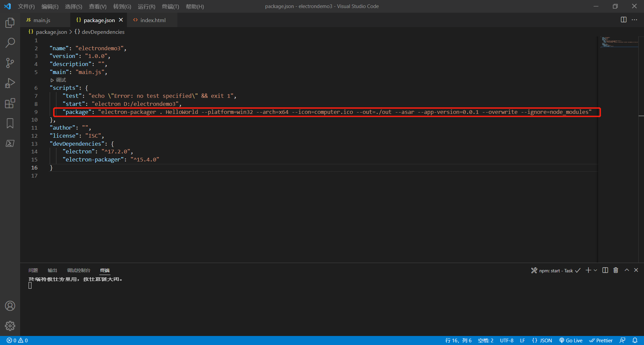Click the "electron-packager" dependency key

pos(93,159)
